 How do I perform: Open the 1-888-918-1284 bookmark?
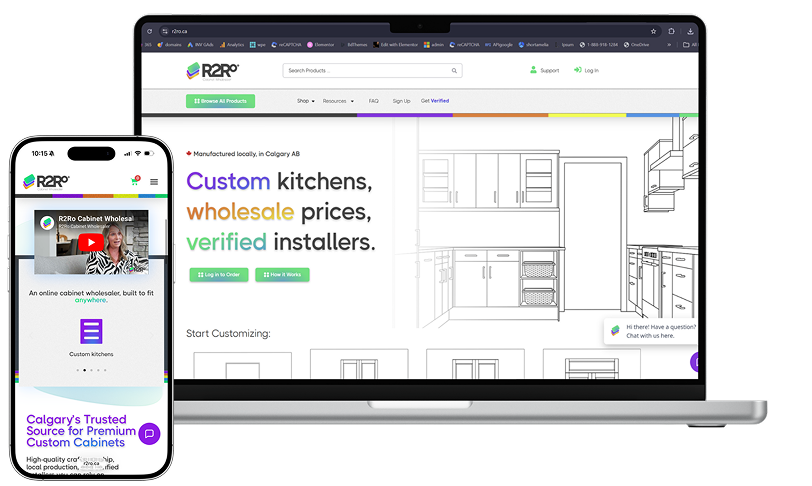tap(599, 45)
